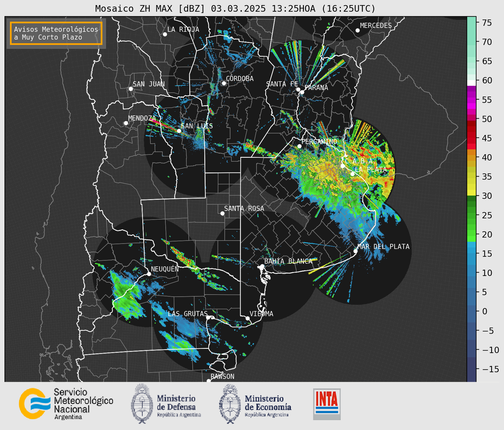Click the LAS GRUTAS city marker dot
This screenshot has height=430, width=504.
(x=208, y=318)
